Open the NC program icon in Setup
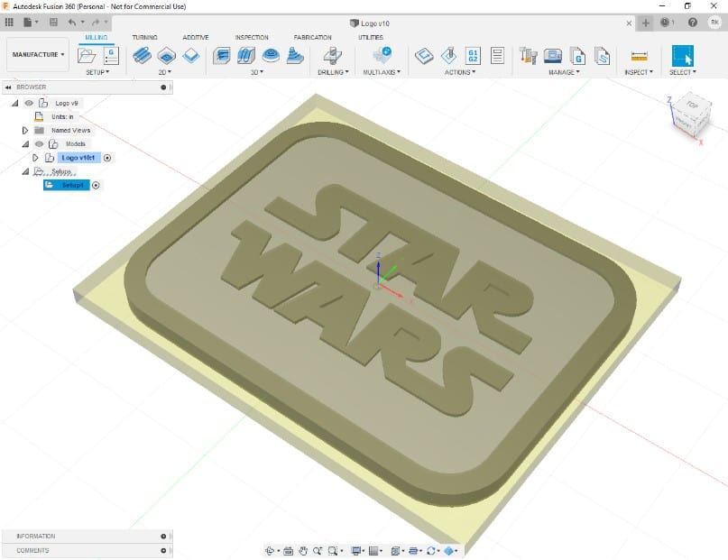This screenshot has width=728, height=560. [x=111, y=56]
